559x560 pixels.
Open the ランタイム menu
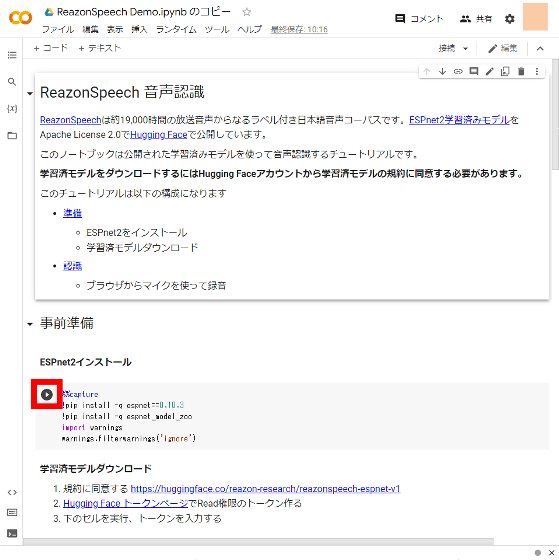[x=176, y=30]
